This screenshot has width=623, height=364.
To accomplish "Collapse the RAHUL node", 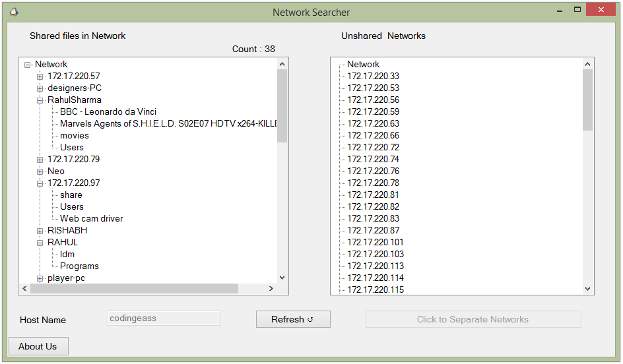I will (x=40, y=243).
